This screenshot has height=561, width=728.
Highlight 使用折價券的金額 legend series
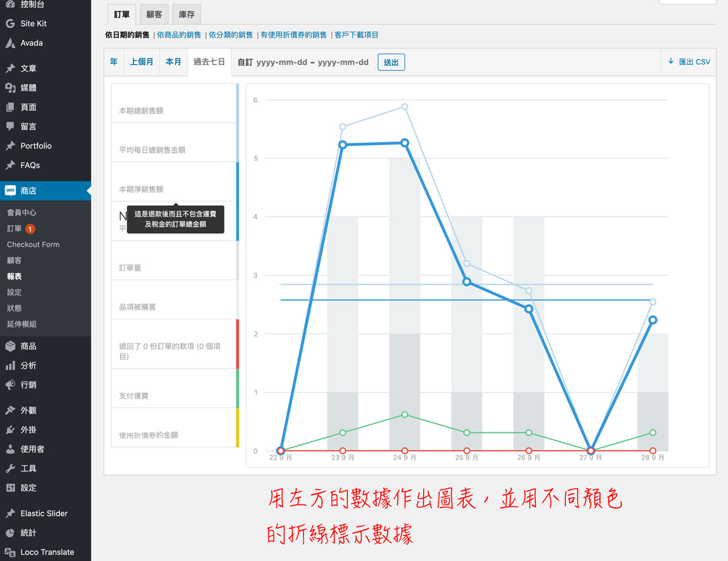[x=175, y=427]
